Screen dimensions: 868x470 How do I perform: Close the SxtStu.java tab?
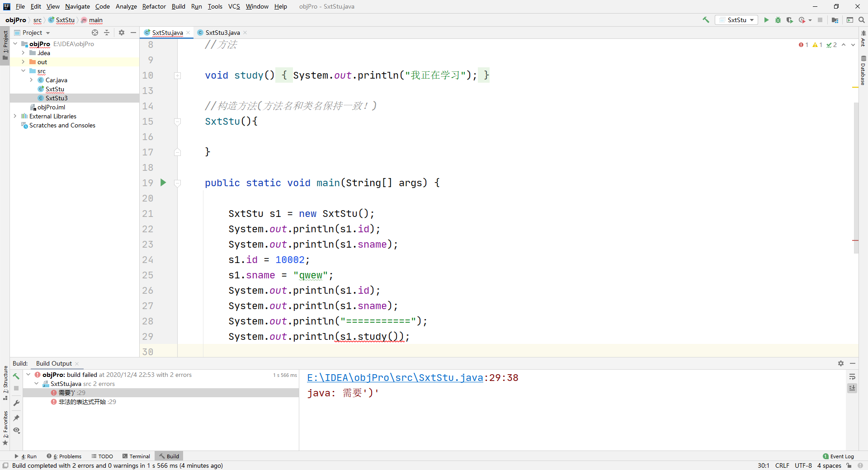(x=188, y=33)
